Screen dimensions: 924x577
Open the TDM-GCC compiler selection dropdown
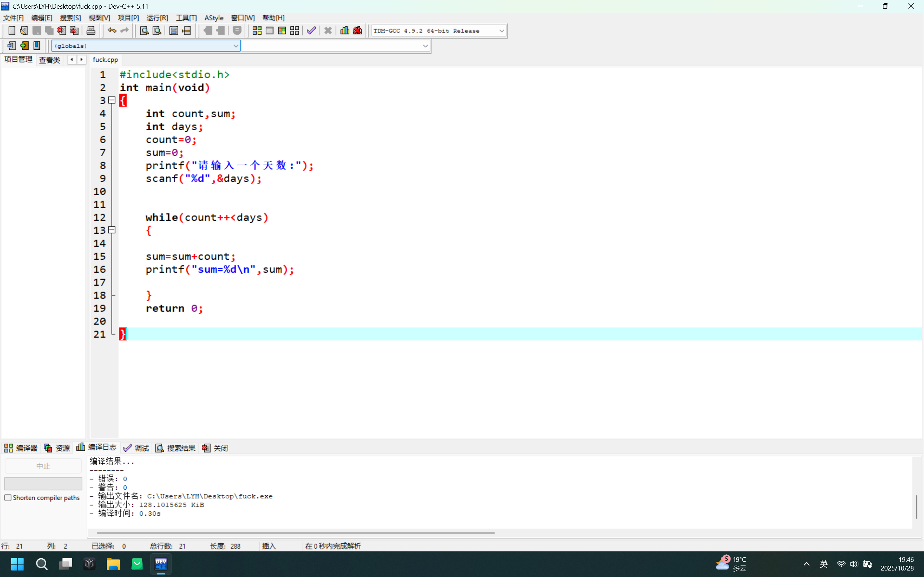point(501,31)
